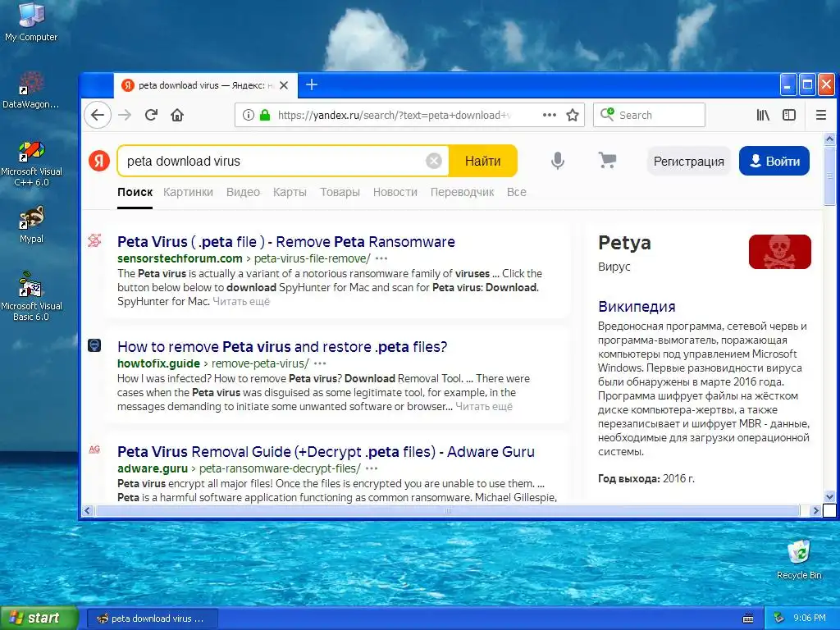Select peta download virus taskbar button
The width and height of the screenshot is (840, 630).
coord(152,619)
